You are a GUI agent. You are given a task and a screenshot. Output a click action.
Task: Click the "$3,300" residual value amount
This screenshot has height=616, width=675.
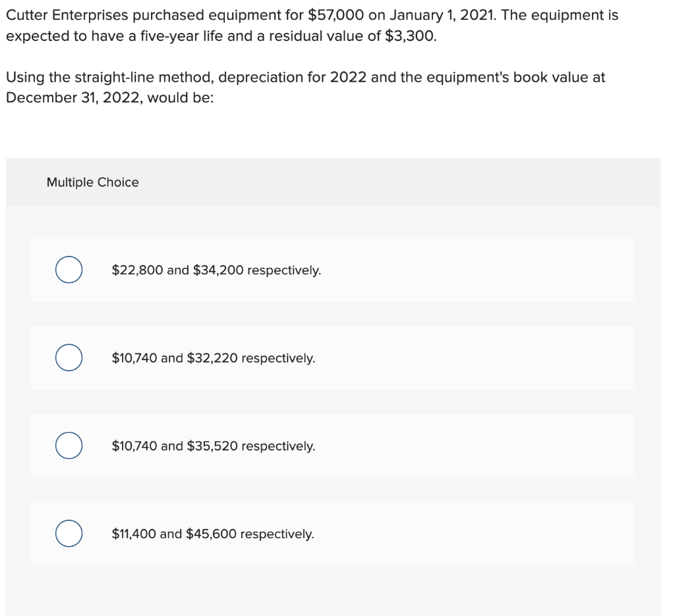(x=410, y=36)
